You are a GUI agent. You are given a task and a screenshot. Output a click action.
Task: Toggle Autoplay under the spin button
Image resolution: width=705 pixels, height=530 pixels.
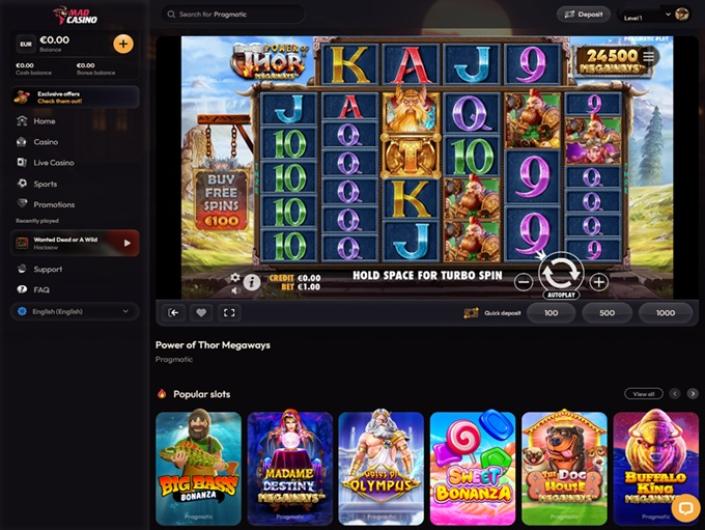click(562, 295)
